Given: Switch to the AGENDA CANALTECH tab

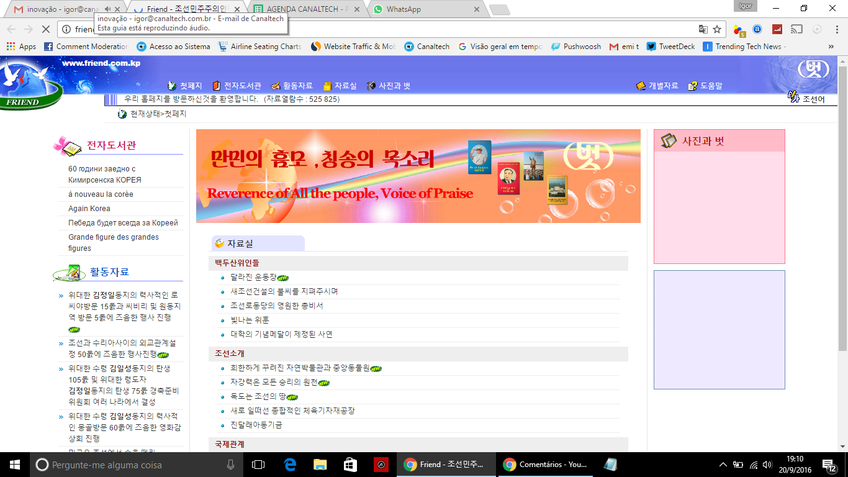Looking at the screenshot, I should (x=307, y=9).
